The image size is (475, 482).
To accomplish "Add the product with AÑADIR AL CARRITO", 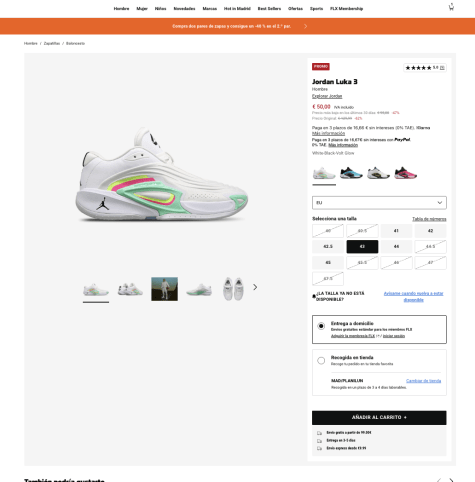I will [379, 417].
